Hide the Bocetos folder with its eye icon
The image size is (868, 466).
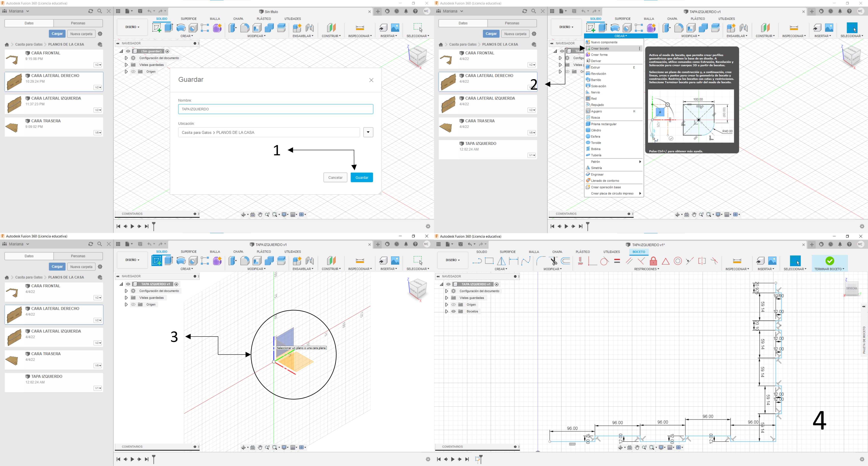454,312
